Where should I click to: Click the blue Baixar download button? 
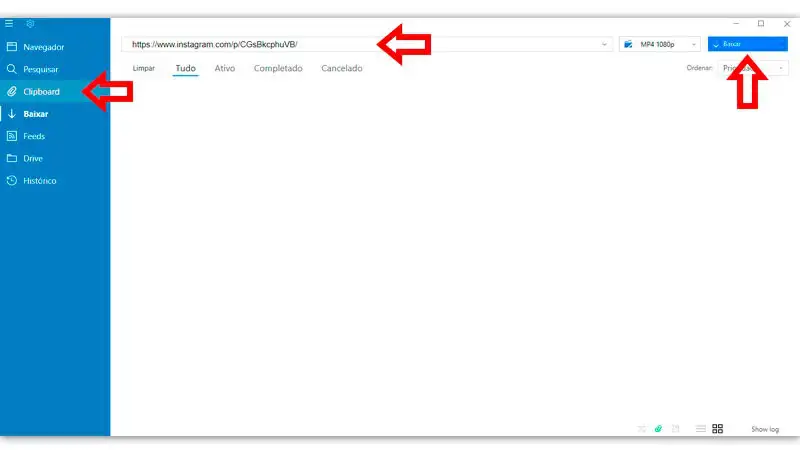point(747,44)
